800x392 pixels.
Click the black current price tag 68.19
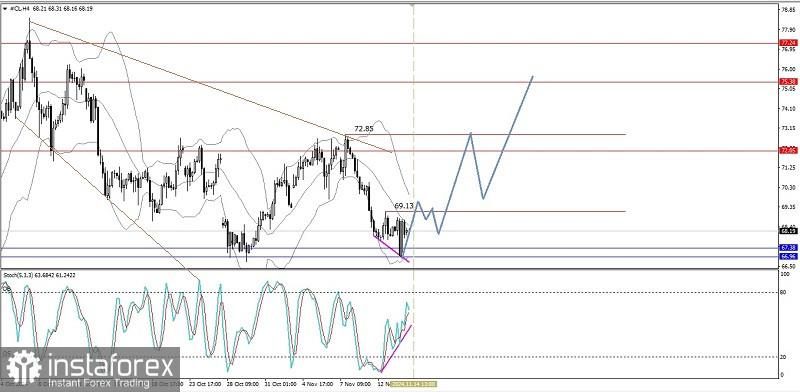788,231
